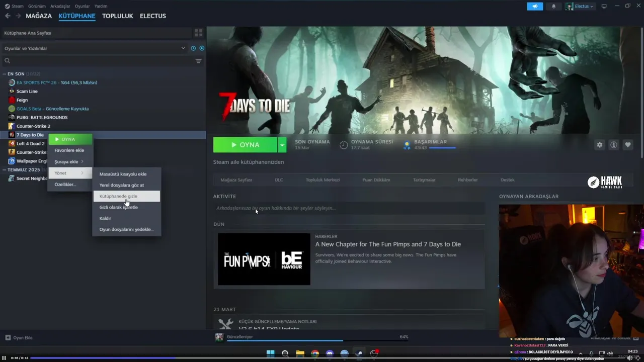This screenshot has width=644, height=362.
Task: Click the Feign game icon
Action: [x=12, y=100]
